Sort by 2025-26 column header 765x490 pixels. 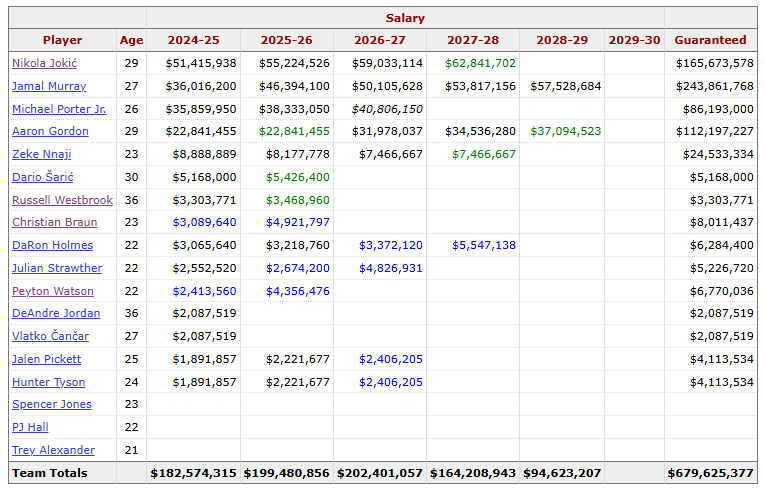[x=286, y=40]
